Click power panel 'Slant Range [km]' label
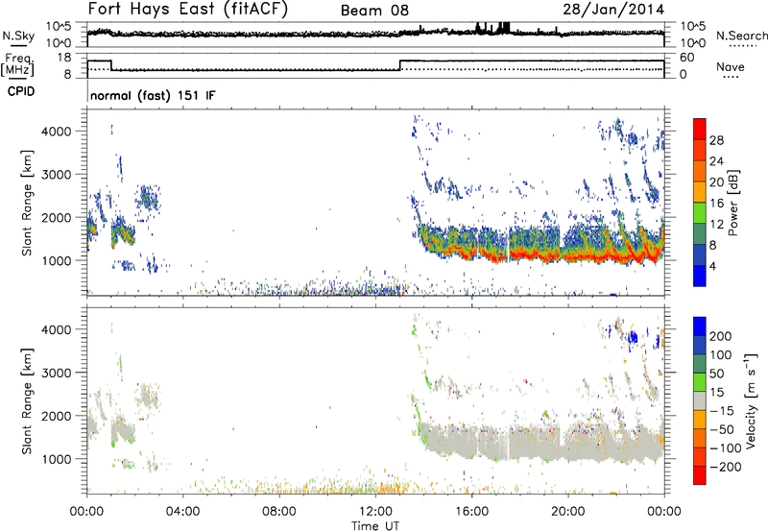Screen dimensions: 768x532 27,203
